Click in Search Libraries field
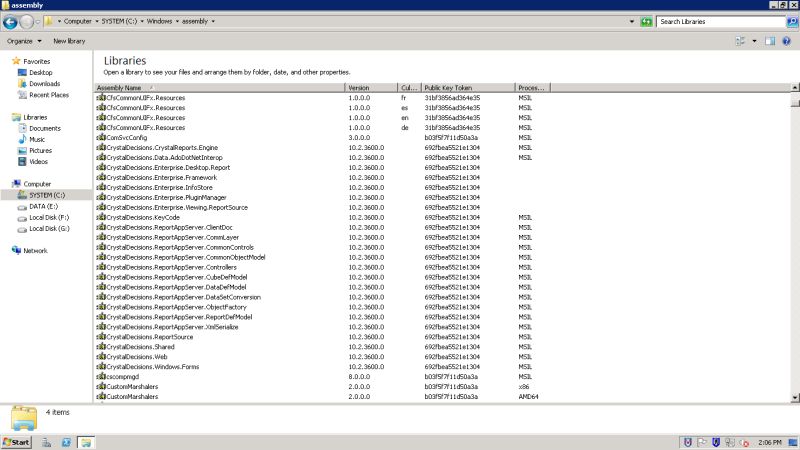Image resolution: width=800 pixels, height=450 pixels. coord(721,21)
